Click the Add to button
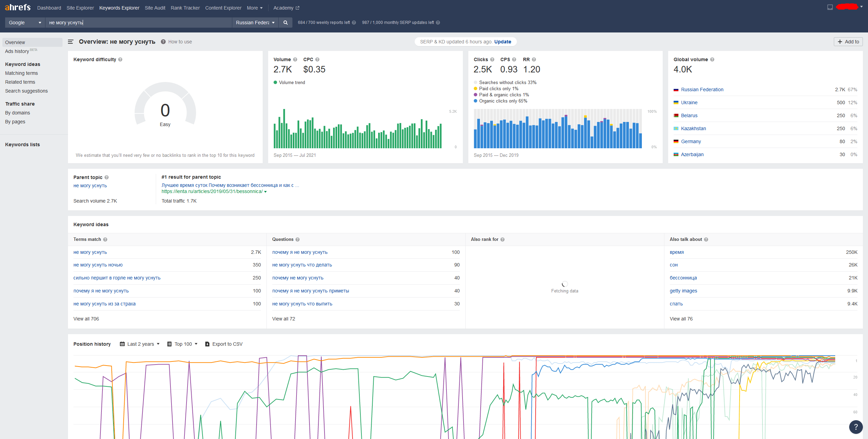Image resolution: width=868 pixels, height=439 pixels. 848,42
